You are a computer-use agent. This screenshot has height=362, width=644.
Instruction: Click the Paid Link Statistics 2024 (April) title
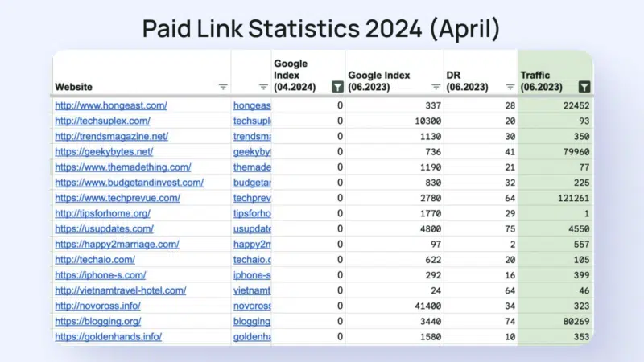pos(320,28)
